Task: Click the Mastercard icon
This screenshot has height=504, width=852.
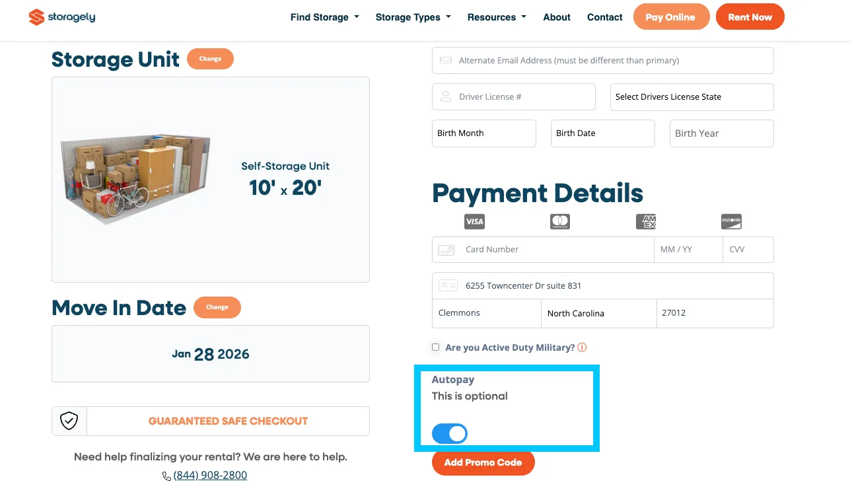Action: click(560, 222)
